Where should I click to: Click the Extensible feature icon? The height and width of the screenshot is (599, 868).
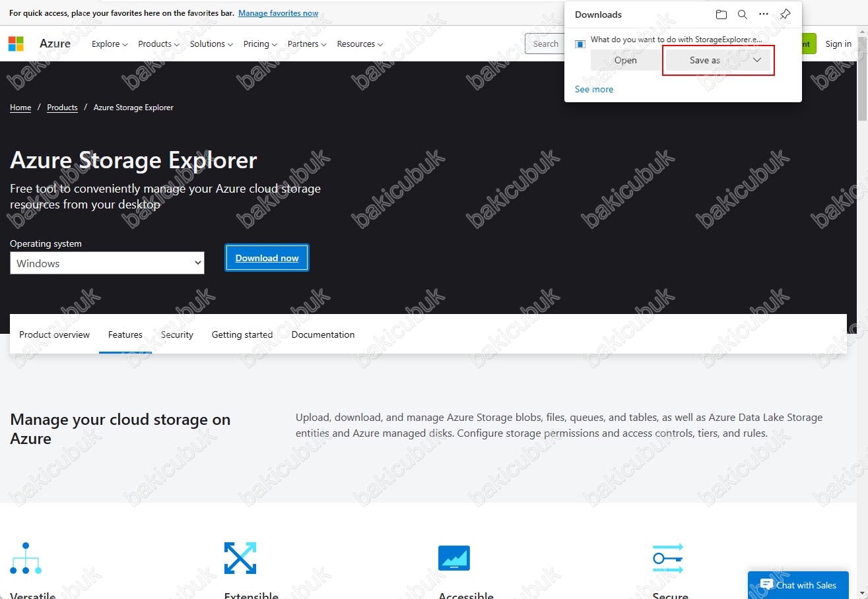[x=240, y=558]
